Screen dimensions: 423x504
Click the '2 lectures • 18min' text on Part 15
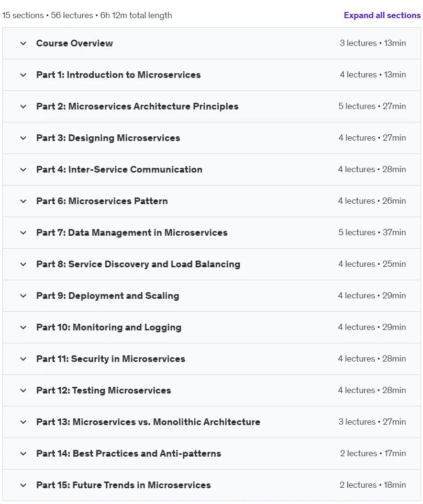tap(373, 485)
